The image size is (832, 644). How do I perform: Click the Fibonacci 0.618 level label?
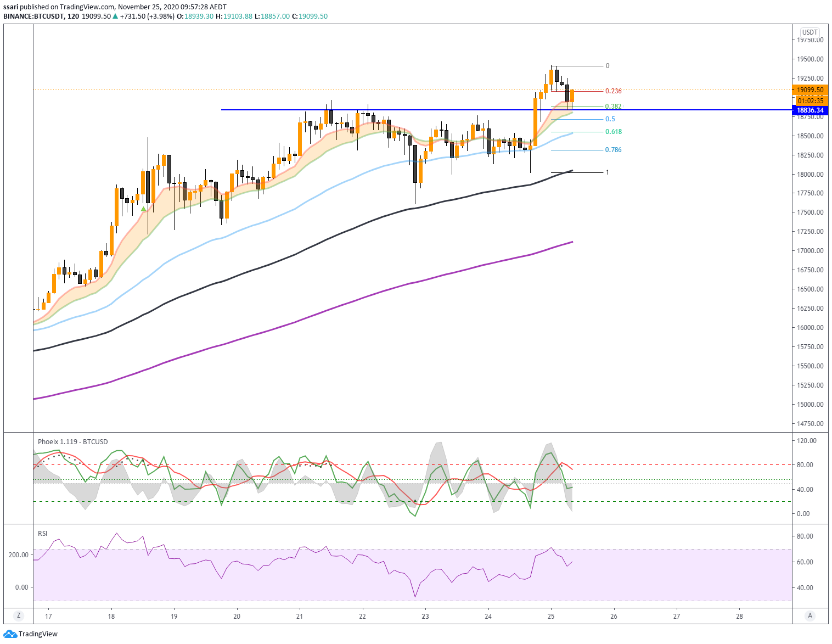pos(614,132)
